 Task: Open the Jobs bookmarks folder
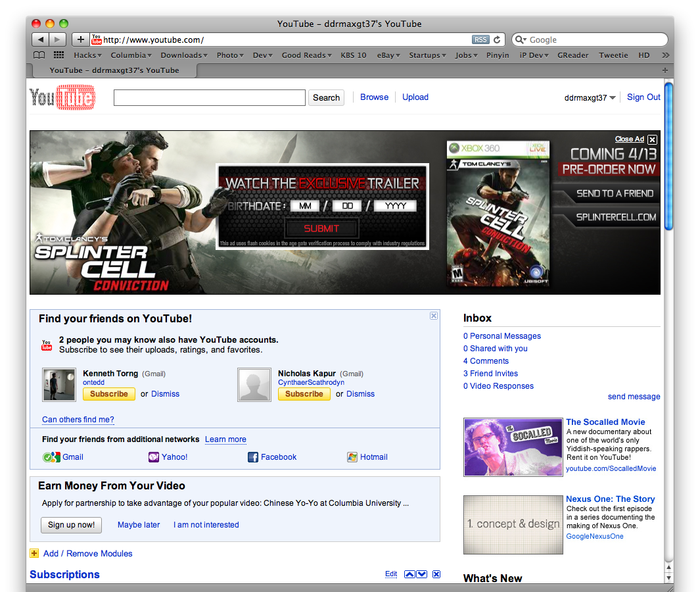pyautogui.click(x=467, y=55)
